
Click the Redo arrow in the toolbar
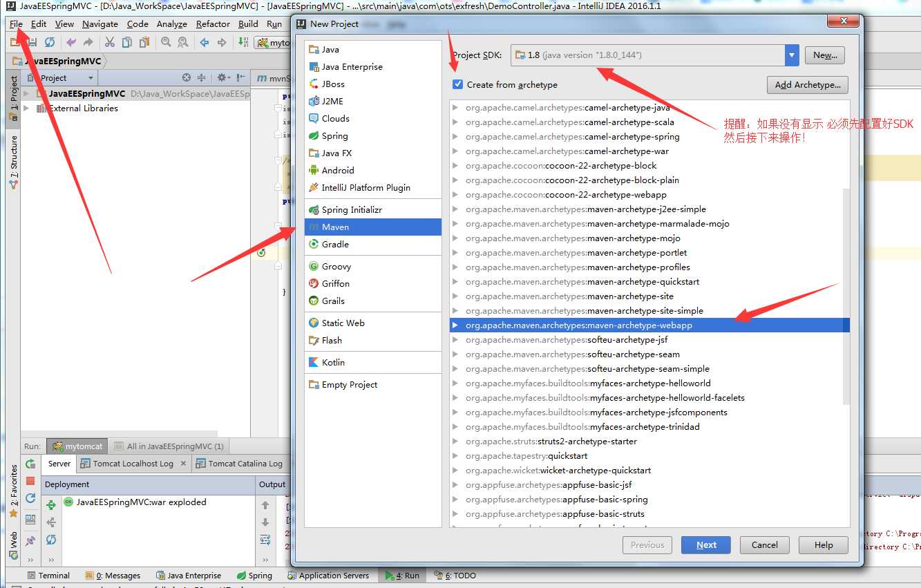(x=88, y=42)
